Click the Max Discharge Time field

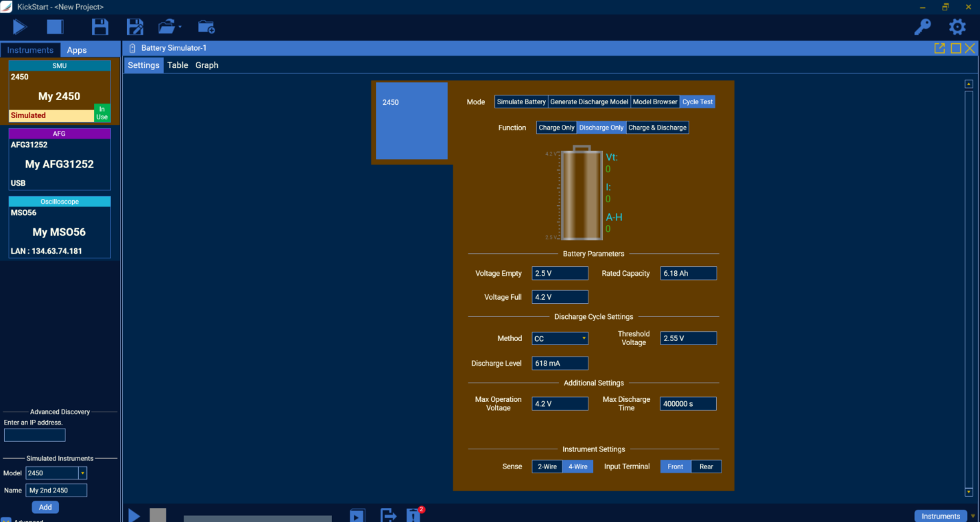(x=689, y=403)
